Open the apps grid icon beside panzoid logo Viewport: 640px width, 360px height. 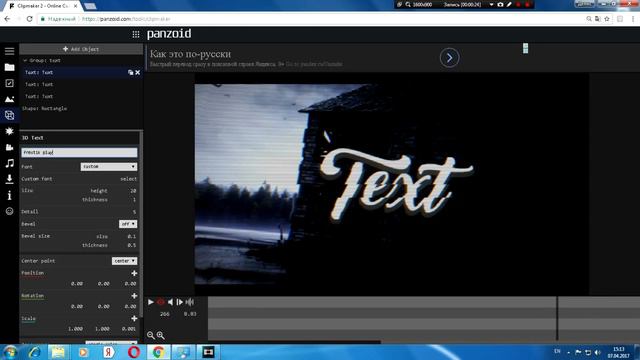[x=136, y=34]
